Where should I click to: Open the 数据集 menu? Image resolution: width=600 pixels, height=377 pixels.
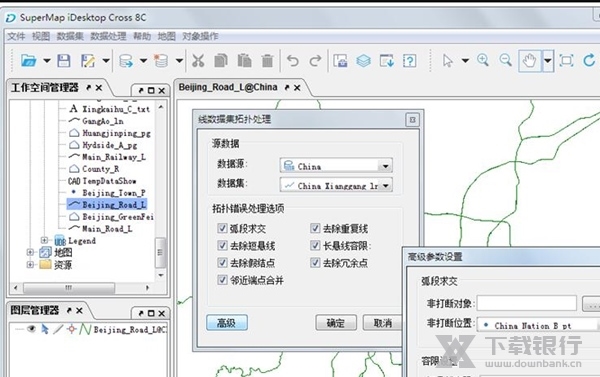tap(70, 36)
